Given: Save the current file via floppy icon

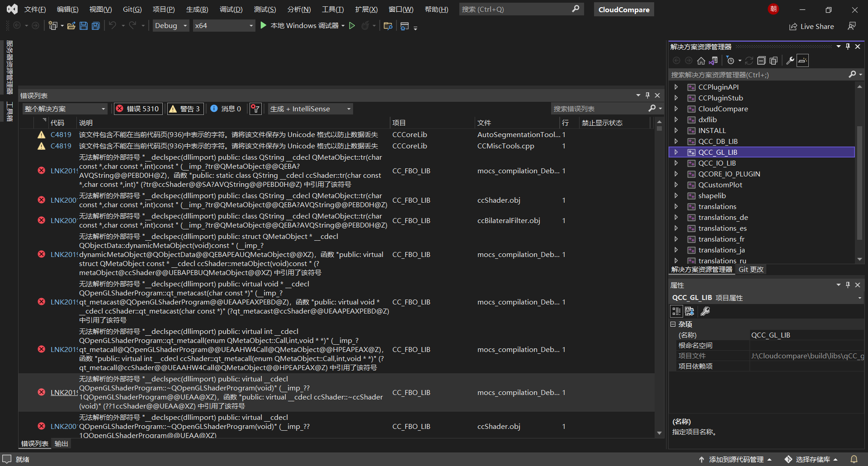Looking at the screenshot, I should 84,26.
